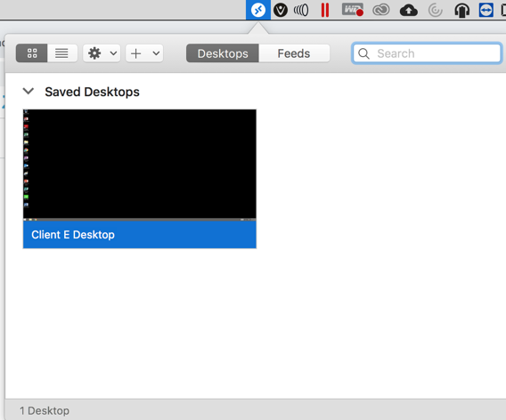Switch to grid thumbnail view
The height and width of the screenshot is (420, 506).
point(32,53)
